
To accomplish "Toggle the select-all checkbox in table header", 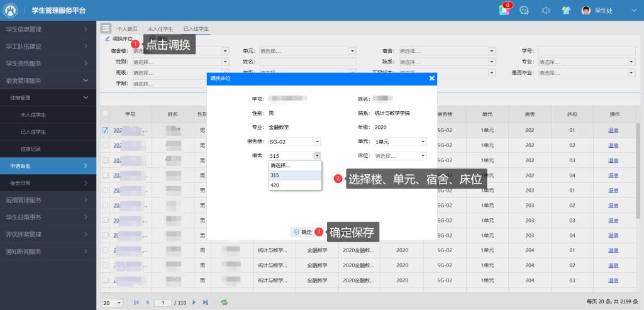I will pyautogui.click(x=105, y=114).
